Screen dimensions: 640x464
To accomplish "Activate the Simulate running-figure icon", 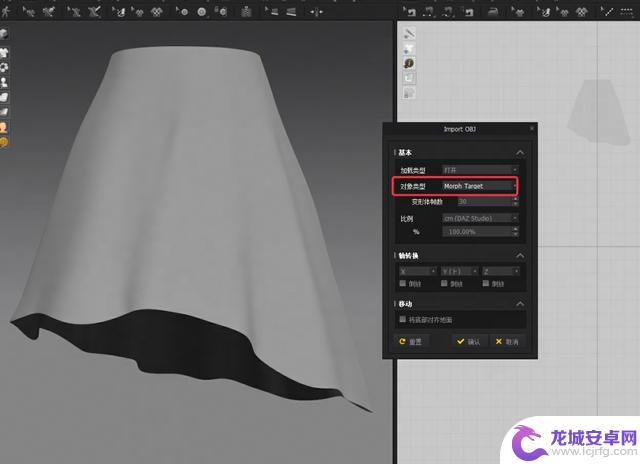I will pyautogui.click(x=5, y=12).
